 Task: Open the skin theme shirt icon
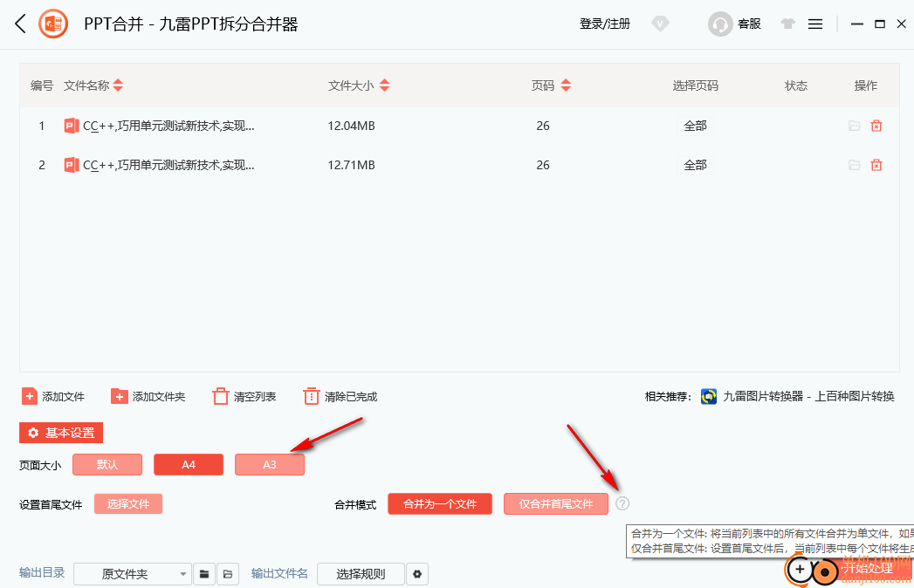coord(787,24)
